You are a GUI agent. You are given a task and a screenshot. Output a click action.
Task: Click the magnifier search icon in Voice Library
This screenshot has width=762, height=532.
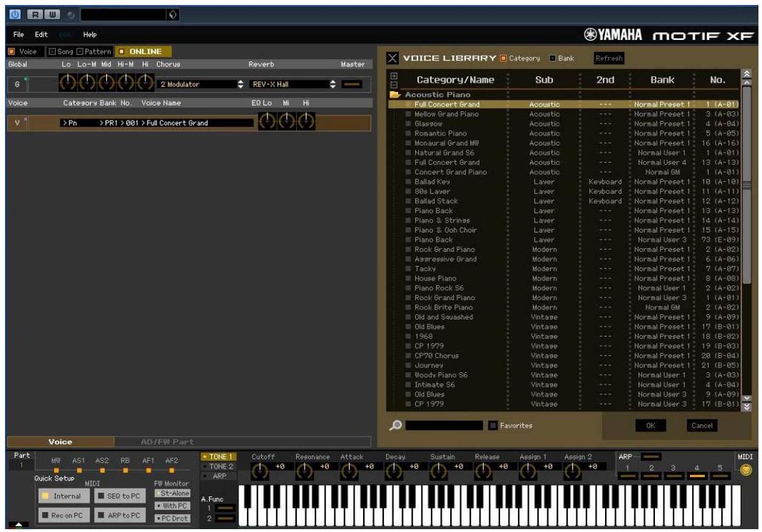coord(395,425)
